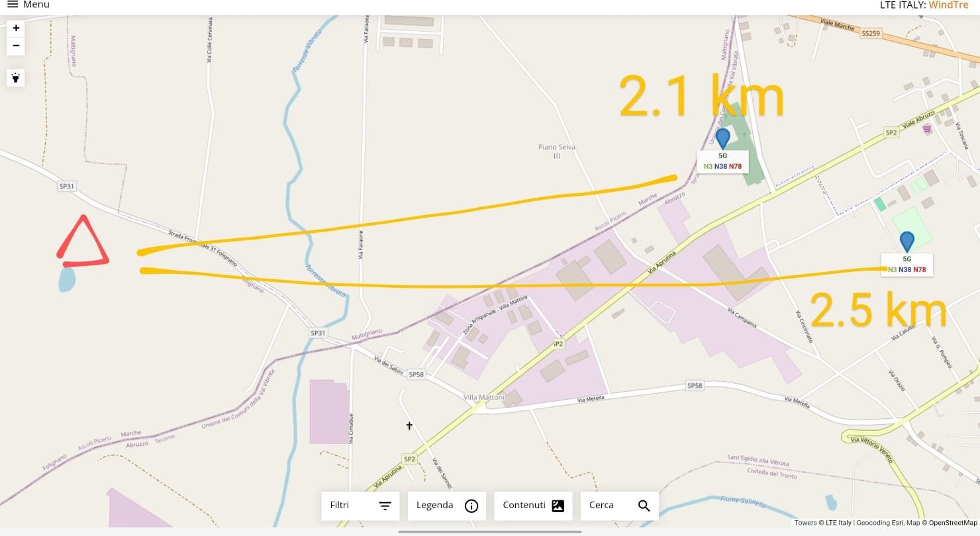The width and height of the screenshot is (980, 536).
Task: Open the Contenuti button
Action: 533,506
